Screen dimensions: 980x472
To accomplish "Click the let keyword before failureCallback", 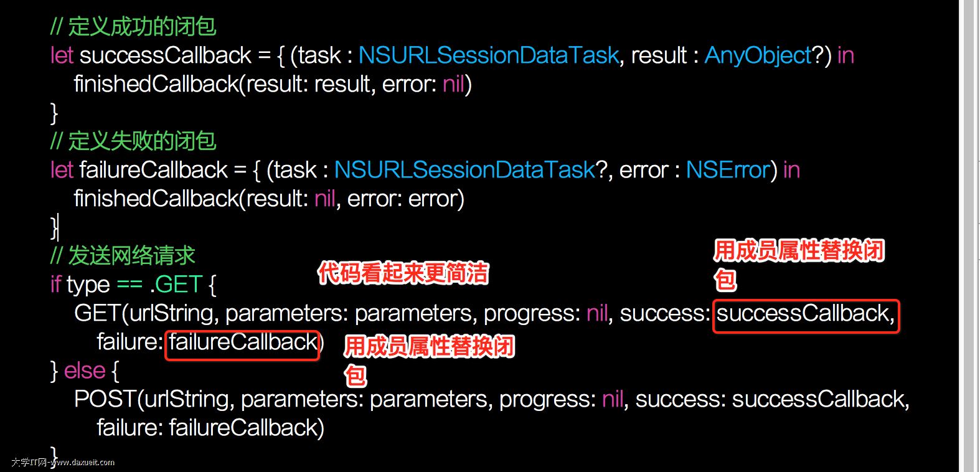I will click(62, 170).
